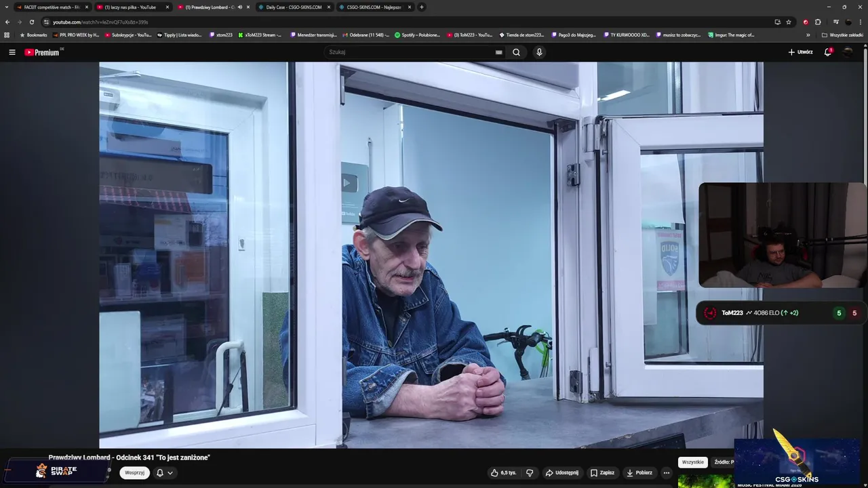Open the media controls toolbar icon
The width and height of the screenshot is (868, 488).
835,22
